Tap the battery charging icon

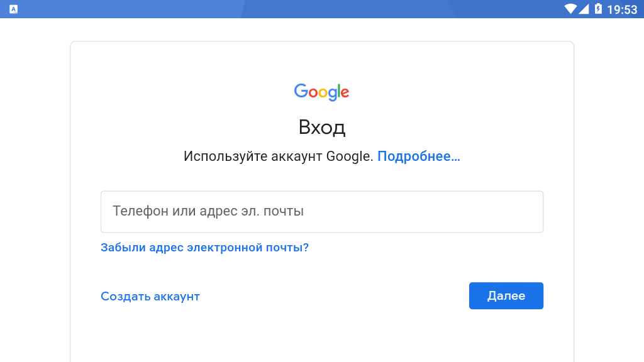(598, 9)
